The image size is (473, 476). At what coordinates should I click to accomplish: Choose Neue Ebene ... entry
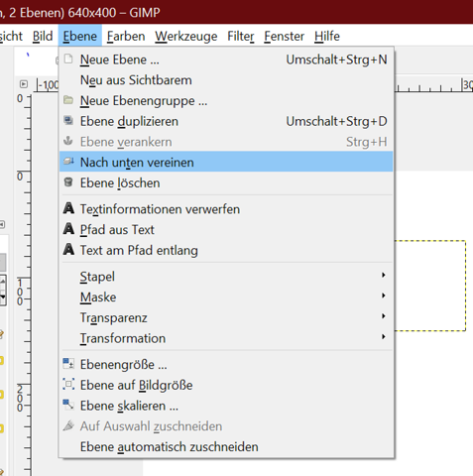click(226, 59)
